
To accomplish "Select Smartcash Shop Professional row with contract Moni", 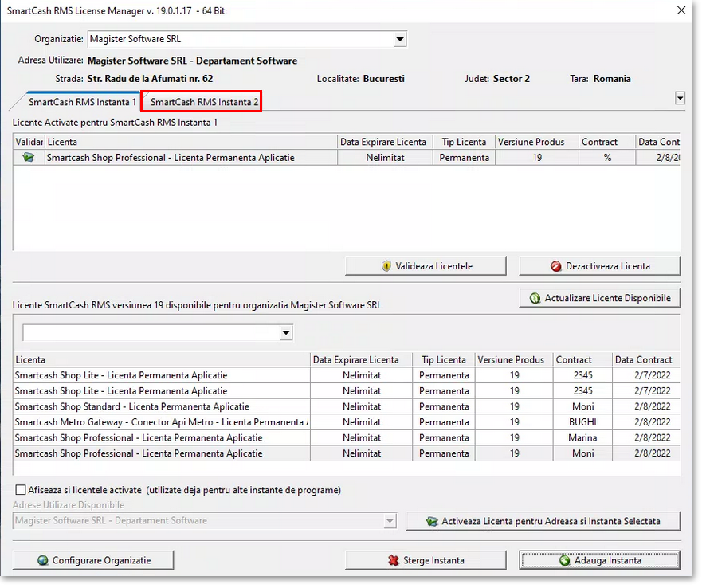I will click(347, 453).
